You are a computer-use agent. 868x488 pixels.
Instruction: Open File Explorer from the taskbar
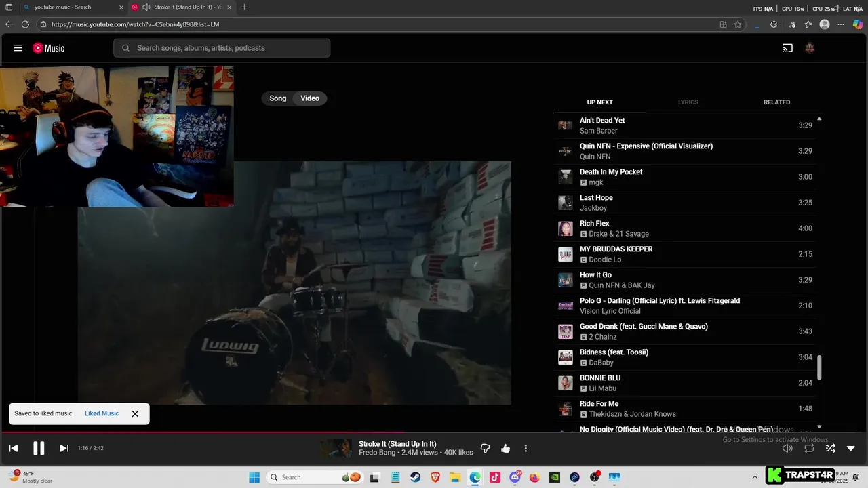point(456,477)
